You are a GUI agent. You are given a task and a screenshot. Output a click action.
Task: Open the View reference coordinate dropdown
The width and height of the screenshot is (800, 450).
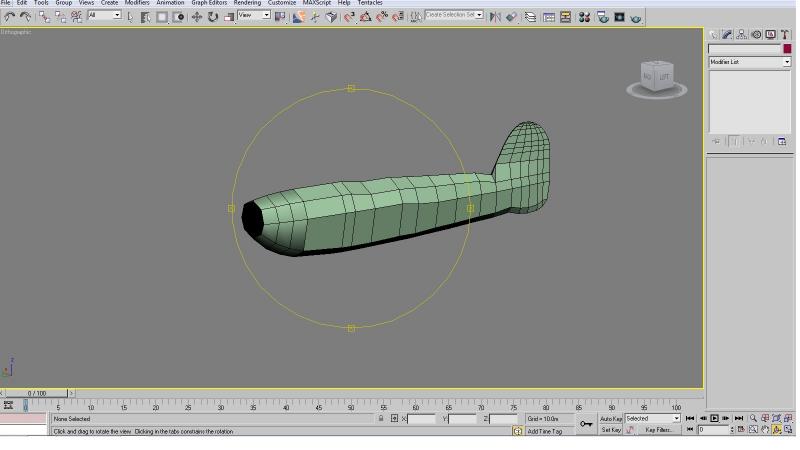pyautogui.click(x=254, y=15)
